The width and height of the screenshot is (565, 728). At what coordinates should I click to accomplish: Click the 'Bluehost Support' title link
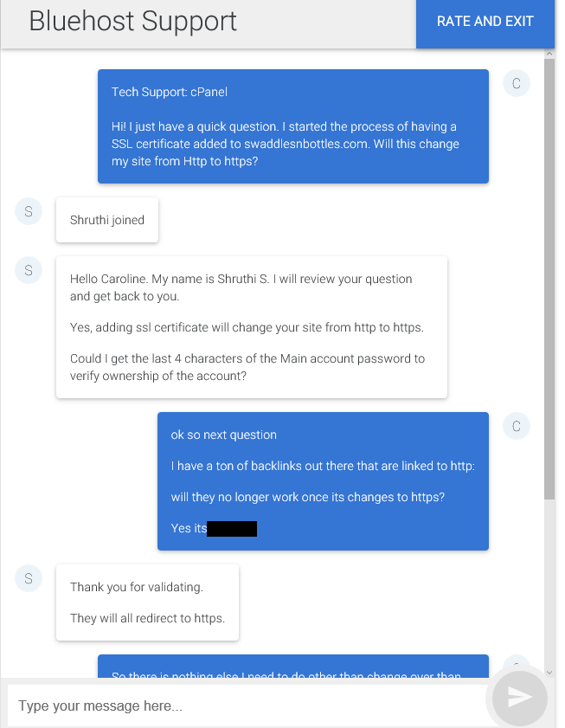coord(132,21)
